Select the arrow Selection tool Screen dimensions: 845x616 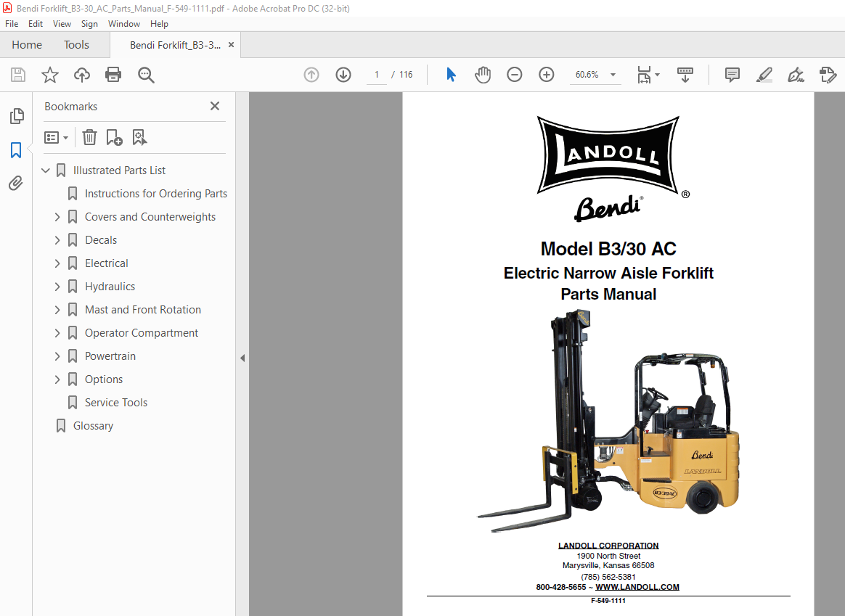tap(451, 74)
